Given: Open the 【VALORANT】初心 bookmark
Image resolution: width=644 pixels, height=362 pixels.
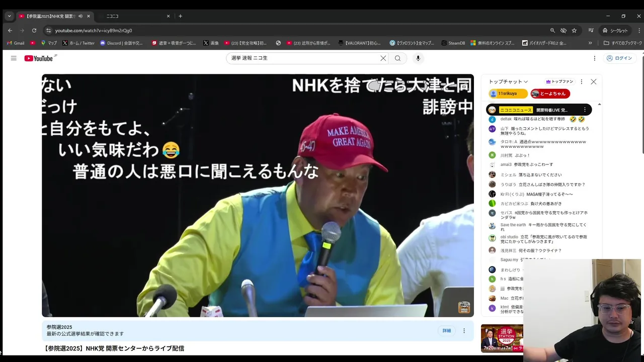Looking at the screenshot, I should point(360,43).
